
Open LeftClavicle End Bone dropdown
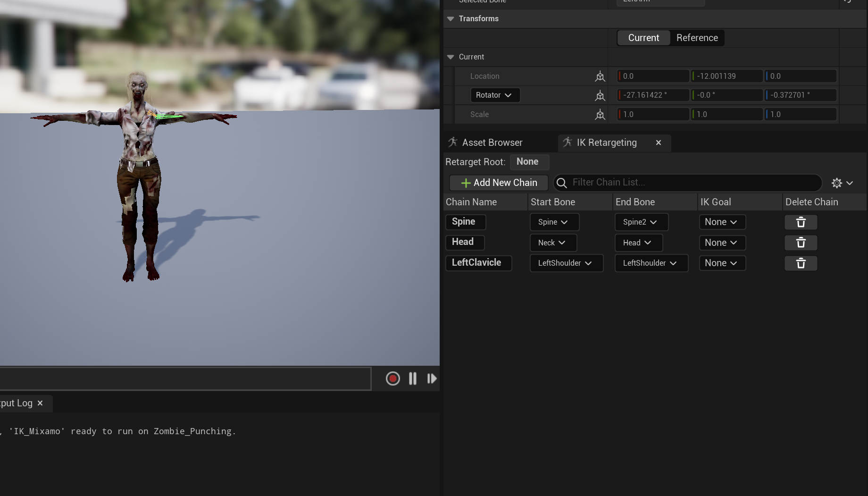pyautogui.click(x=651, y=263)
